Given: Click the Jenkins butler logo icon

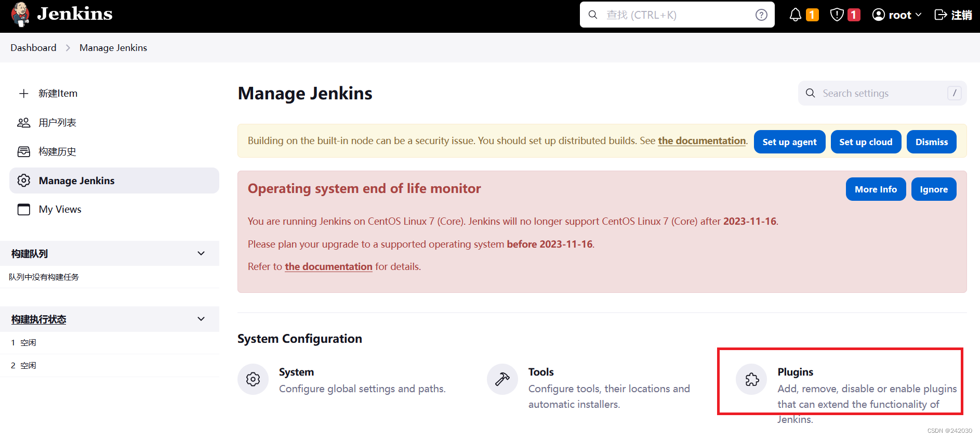Looking at the screenshot, I should click(20, 14).
